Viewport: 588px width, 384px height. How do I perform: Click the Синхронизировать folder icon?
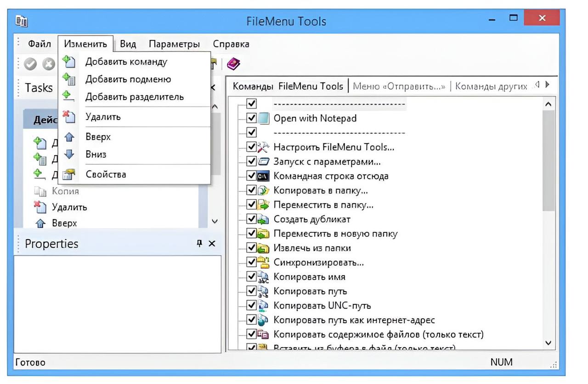pyautogui.click(x=263, y=263)
